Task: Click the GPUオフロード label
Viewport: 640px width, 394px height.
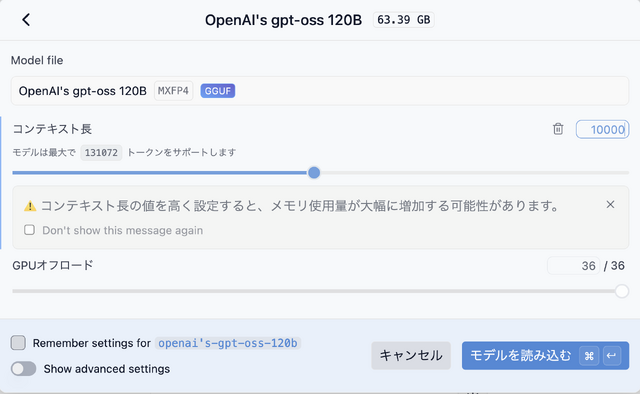Action: 53,265
